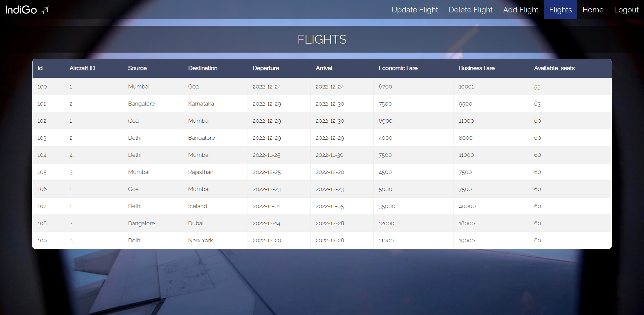Select the Mumbai source of flight 100
The width and height of the screenshot is (644, 315).
tap(139, 86)
